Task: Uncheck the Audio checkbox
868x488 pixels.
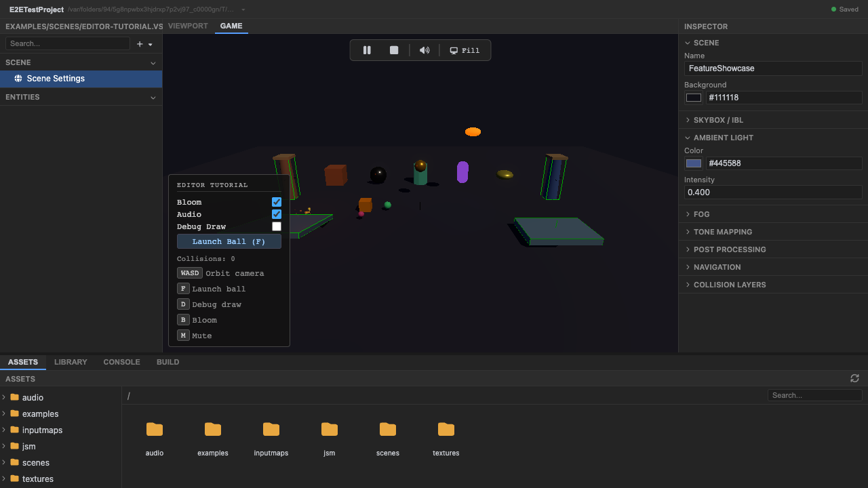Action: (277, 214)
